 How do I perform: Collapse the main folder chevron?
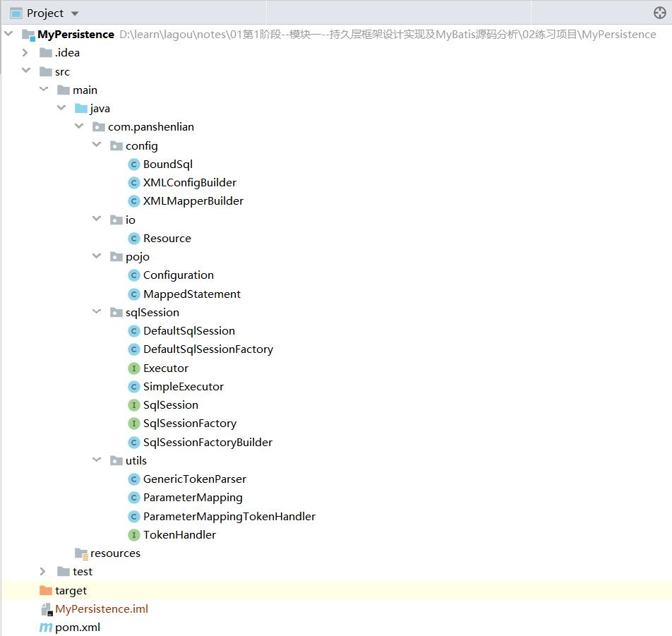(x=44, y=89)
